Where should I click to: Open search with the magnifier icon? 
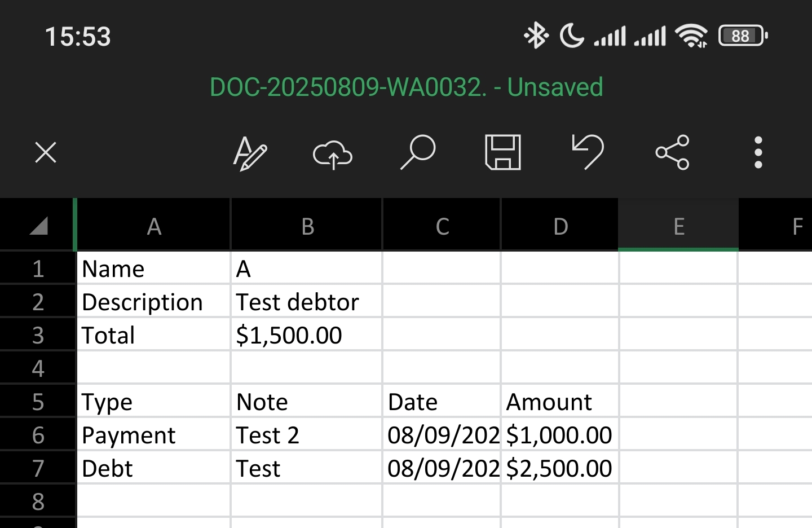(418, 152)
